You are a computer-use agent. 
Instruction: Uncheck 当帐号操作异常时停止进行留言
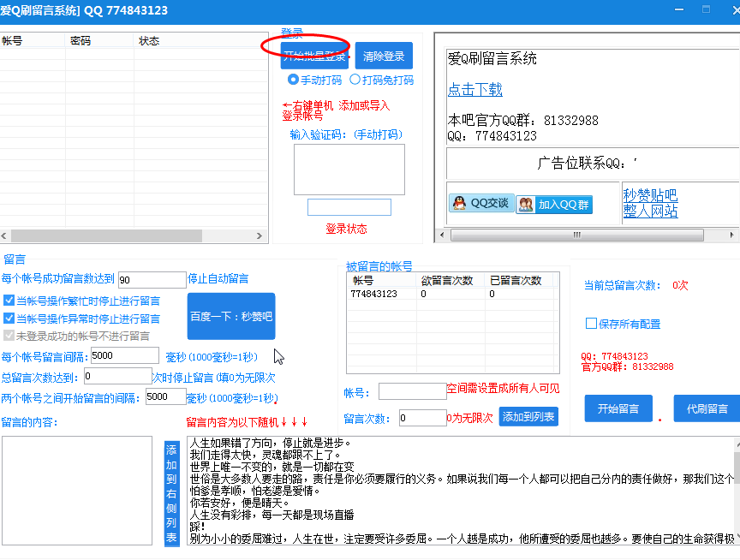pyautogui.click(x=9, y=319)
